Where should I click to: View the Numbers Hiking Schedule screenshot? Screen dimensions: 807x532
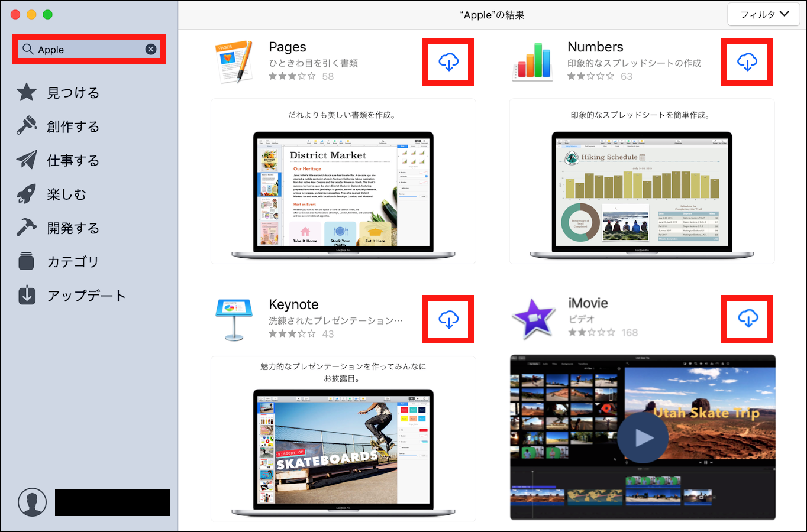(x=642, y=181)
